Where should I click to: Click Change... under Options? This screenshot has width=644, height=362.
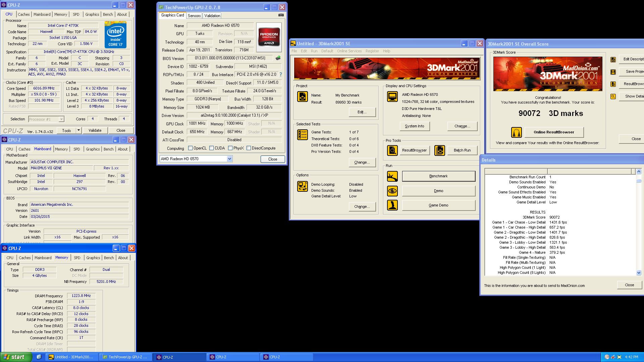[362, 206]
